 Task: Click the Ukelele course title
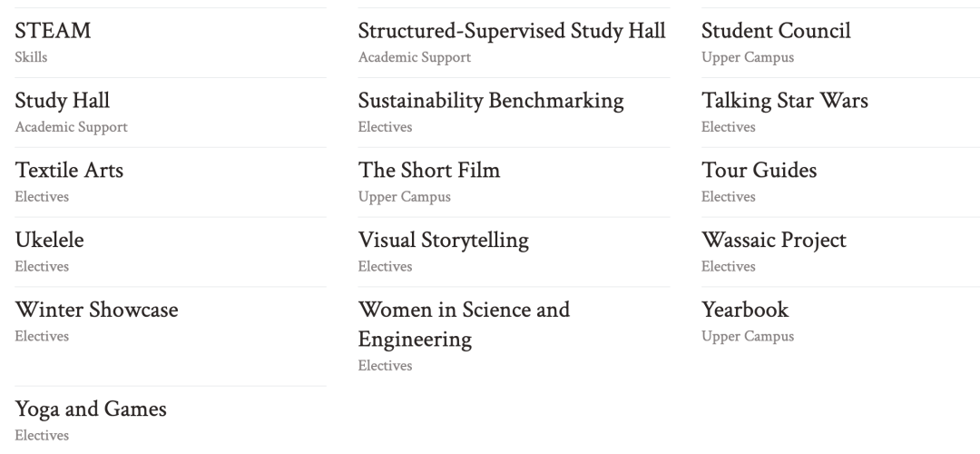[49, 240]
